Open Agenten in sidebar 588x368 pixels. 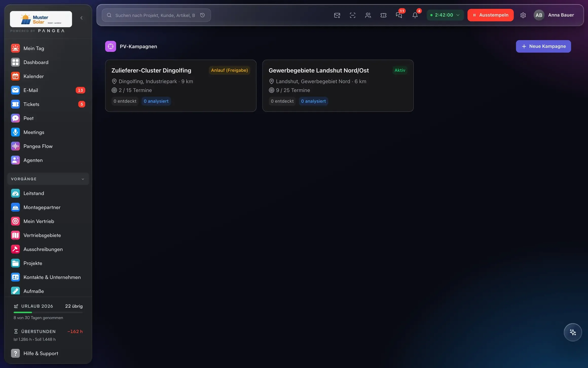(x=48, y=160)
